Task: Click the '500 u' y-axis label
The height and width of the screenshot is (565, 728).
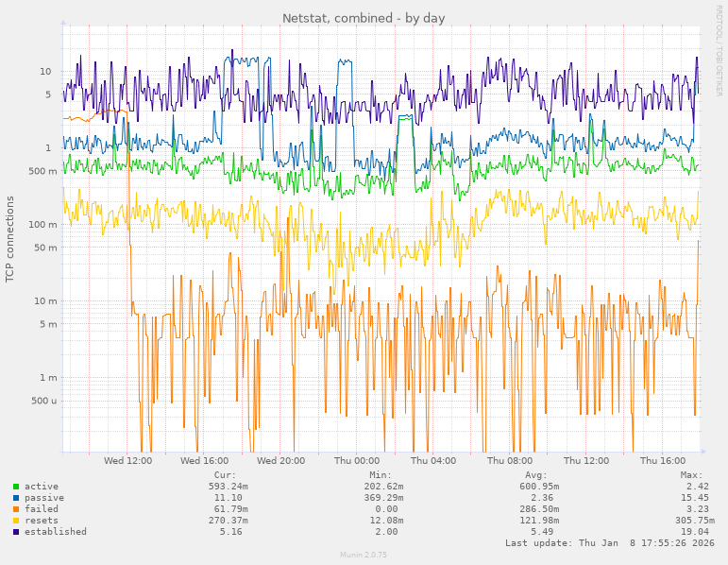Action: (44, 401)
